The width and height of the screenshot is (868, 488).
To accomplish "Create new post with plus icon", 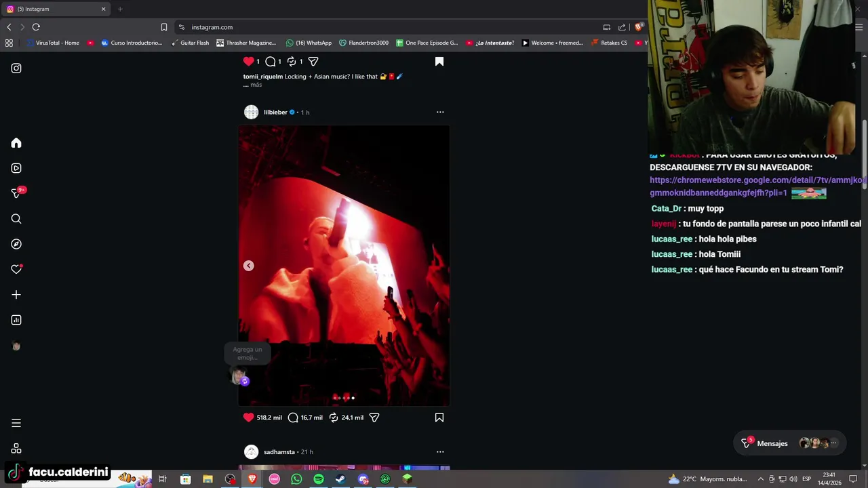I will click(x=16, y=295).
